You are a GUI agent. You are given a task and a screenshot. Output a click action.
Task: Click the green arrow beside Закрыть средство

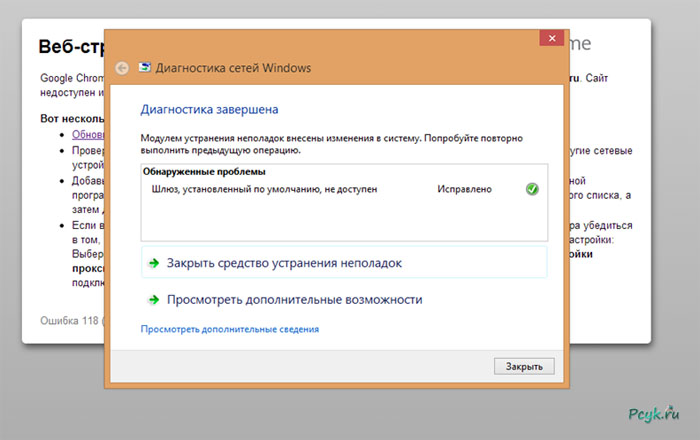[x=154, y=263]
